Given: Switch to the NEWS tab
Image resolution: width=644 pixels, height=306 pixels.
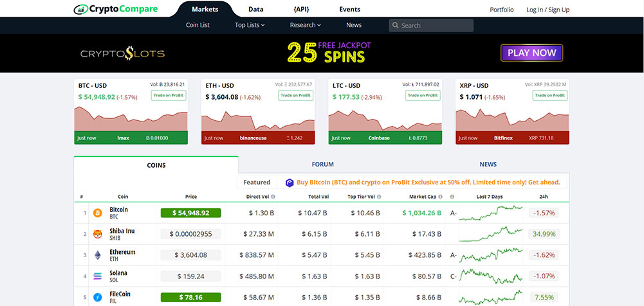Looking at the screenshot, I should (x=488, y=165).
